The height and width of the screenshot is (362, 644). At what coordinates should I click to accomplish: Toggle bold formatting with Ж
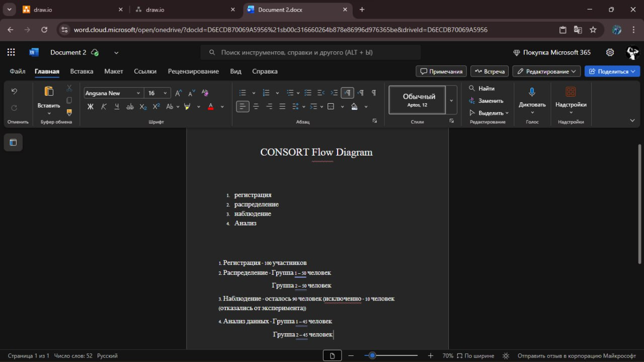[91, 107]
